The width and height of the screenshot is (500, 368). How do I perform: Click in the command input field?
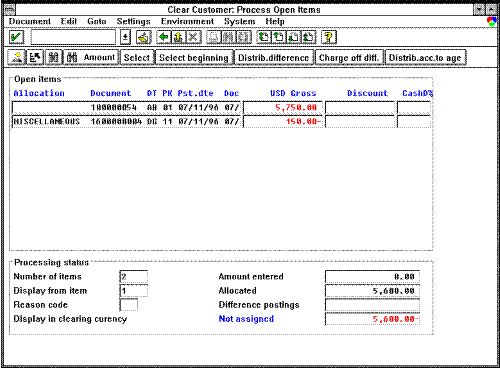click(x=73, y=37)
